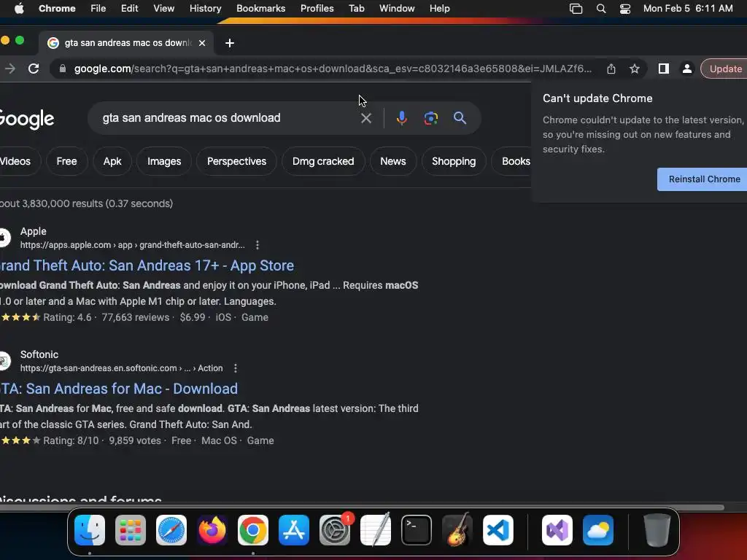Screen dimensions: 747x560
Task: Search by image with Lens
Action: pos(430,118)
